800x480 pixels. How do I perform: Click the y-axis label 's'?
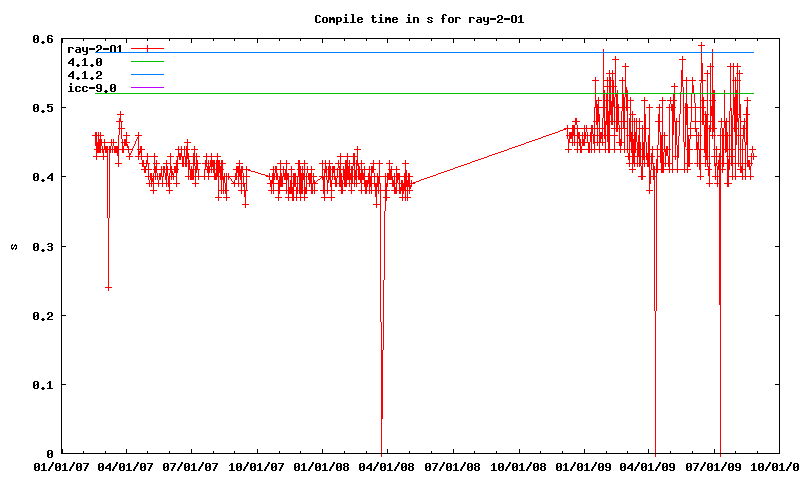(x=13, y=246)
